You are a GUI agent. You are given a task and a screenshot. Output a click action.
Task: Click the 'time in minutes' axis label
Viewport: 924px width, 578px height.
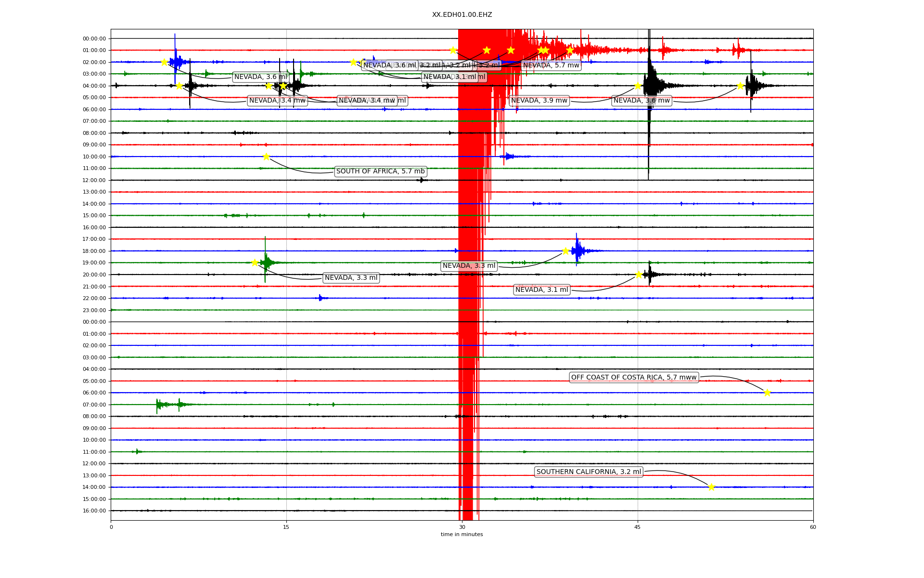pos(462,535)
